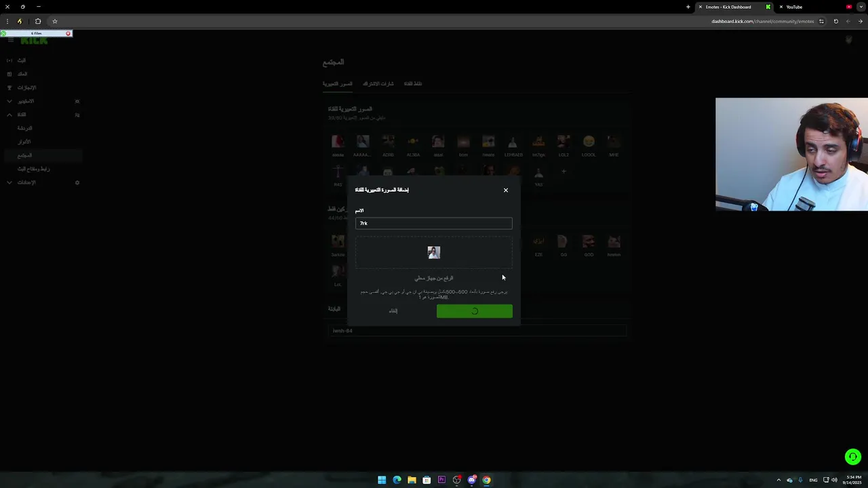The height and width of the screenshot is (488, 868).
Task: Close the YouTube browser tab
Action: pos(781,7)
